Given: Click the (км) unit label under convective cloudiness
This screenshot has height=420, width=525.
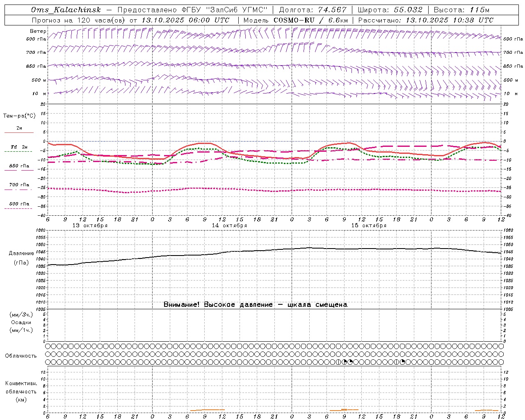Looking at the screenshot, I should pyautogui.click(x=21, y=399).
